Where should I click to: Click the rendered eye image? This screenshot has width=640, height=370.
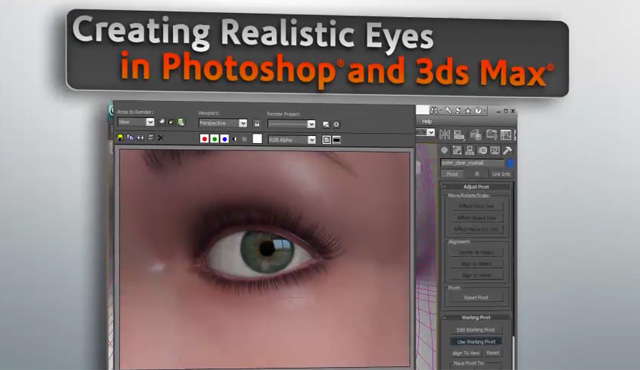[264, 258]
